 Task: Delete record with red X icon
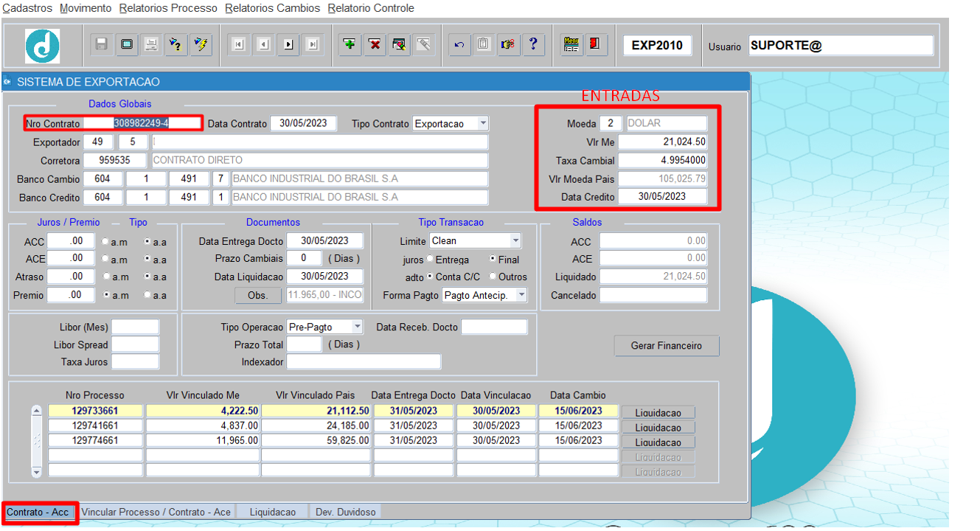(375, 44)
